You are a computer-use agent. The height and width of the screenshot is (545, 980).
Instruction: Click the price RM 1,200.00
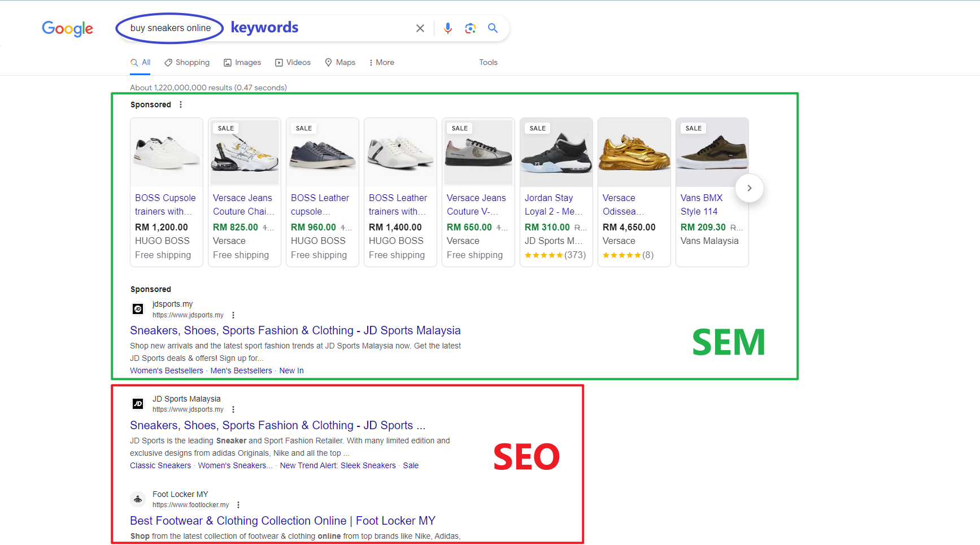(162, 227)
